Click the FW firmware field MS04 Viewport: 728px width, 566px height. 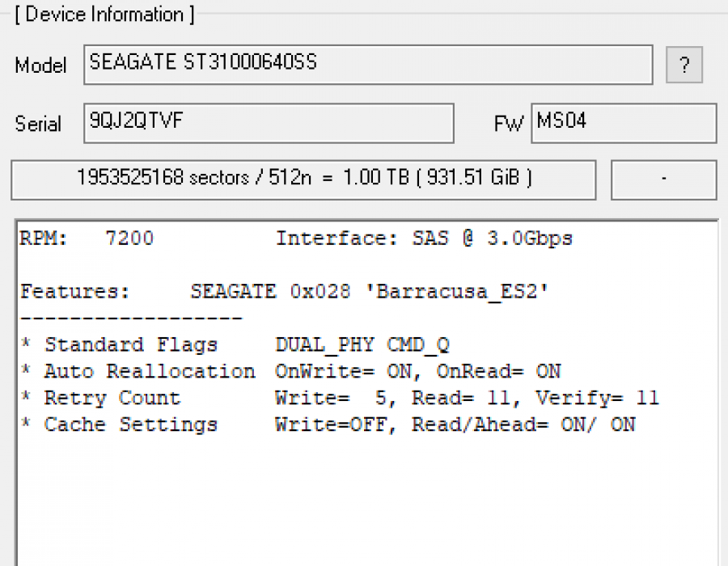coord(623,123)
